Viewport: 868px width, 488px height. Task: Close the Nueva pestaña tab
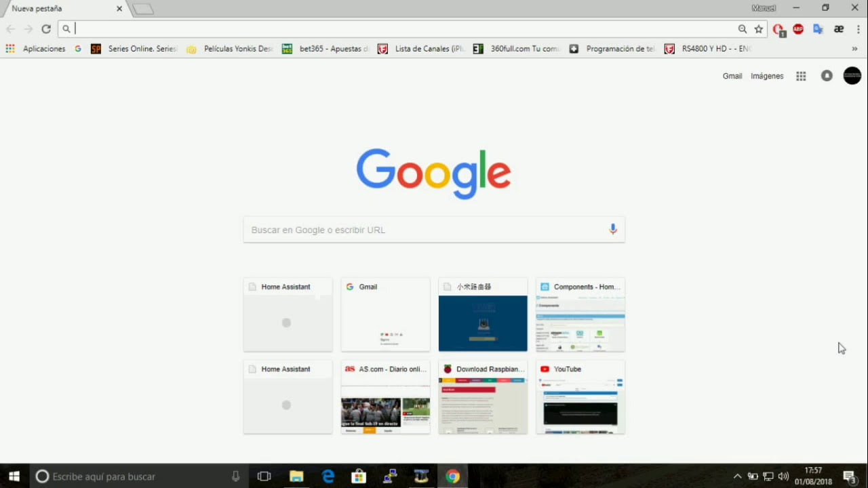(119, 9)
